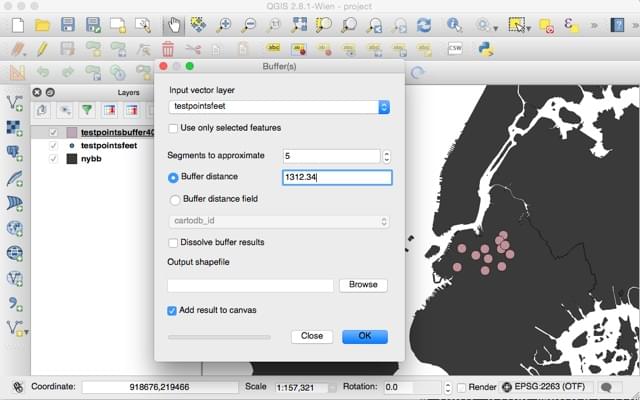Viewport: 640px width, 400px height.
Task: Click the Segments to approximate stepper arrows
Action: pos(386,156)
